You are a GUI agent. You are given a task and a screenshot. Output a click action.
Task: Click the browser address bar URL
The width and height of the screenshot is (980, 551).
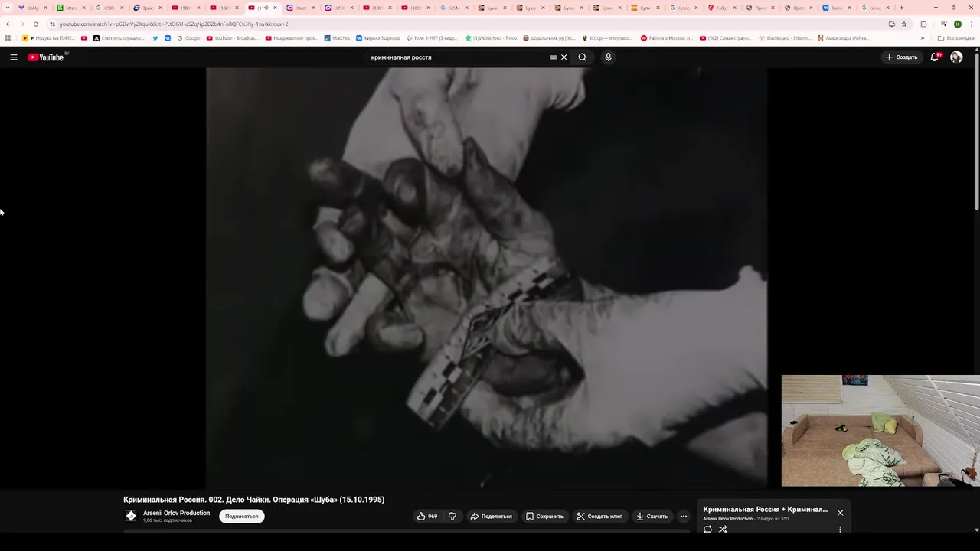click(x=174, y=24)
